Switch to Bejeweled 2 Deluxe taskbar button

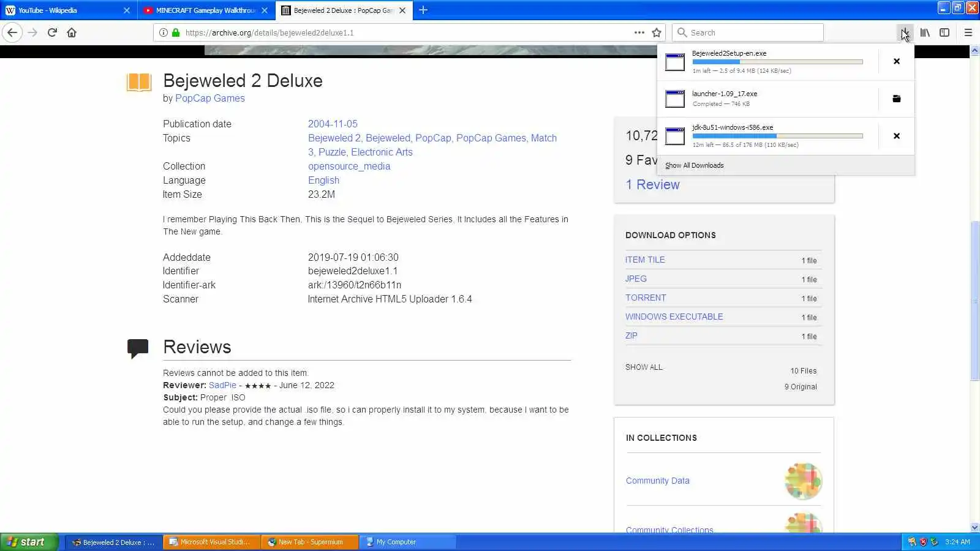pos(113,542)
